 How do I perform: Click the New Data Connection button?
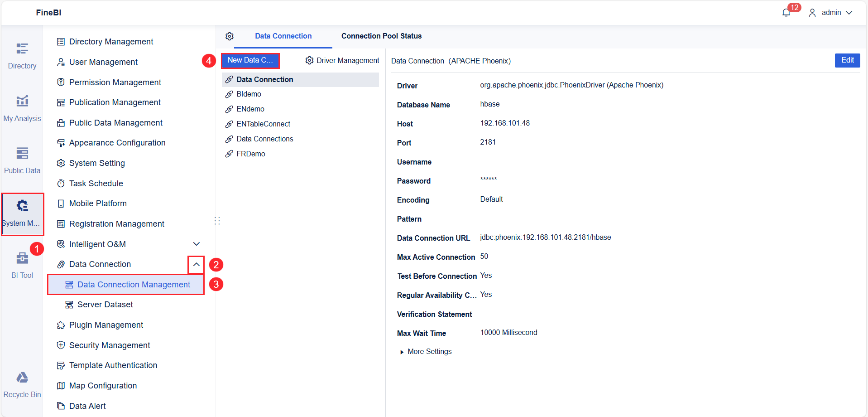[x=250, y=60]
